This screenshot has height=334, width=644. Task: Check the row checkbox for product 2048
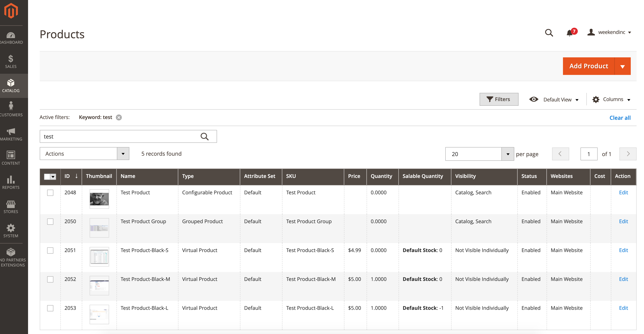click(x=50, y=193)
